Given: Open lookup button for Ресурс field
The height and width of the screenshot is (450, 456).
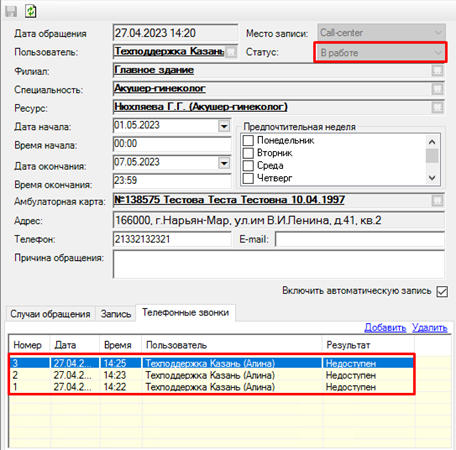Looking at the screenshot, I should (437, 107).
